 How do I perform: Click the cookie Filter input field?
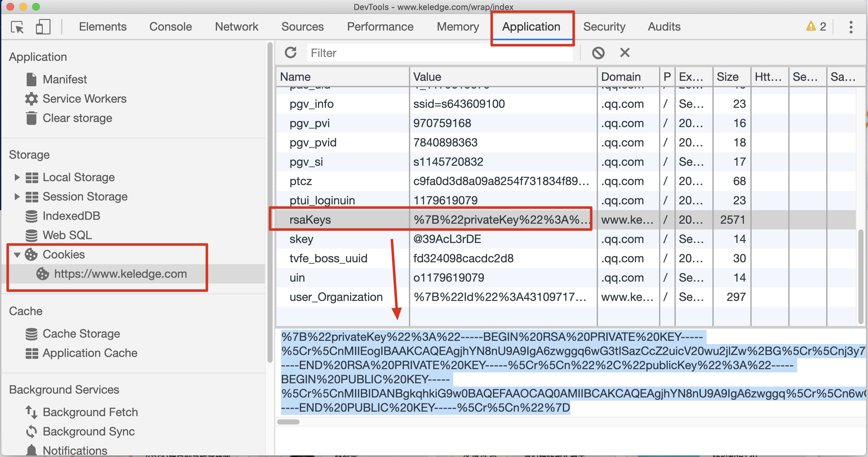click(438, 53)
